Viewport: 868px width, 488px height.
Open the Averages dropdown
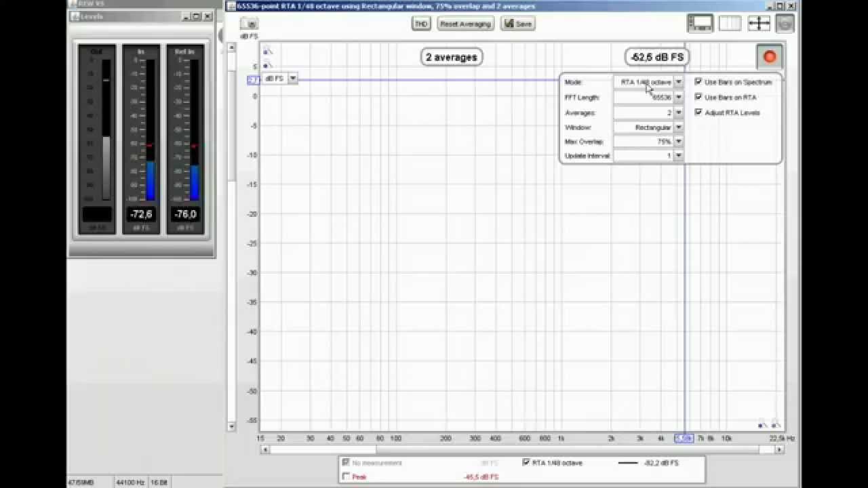678,113
